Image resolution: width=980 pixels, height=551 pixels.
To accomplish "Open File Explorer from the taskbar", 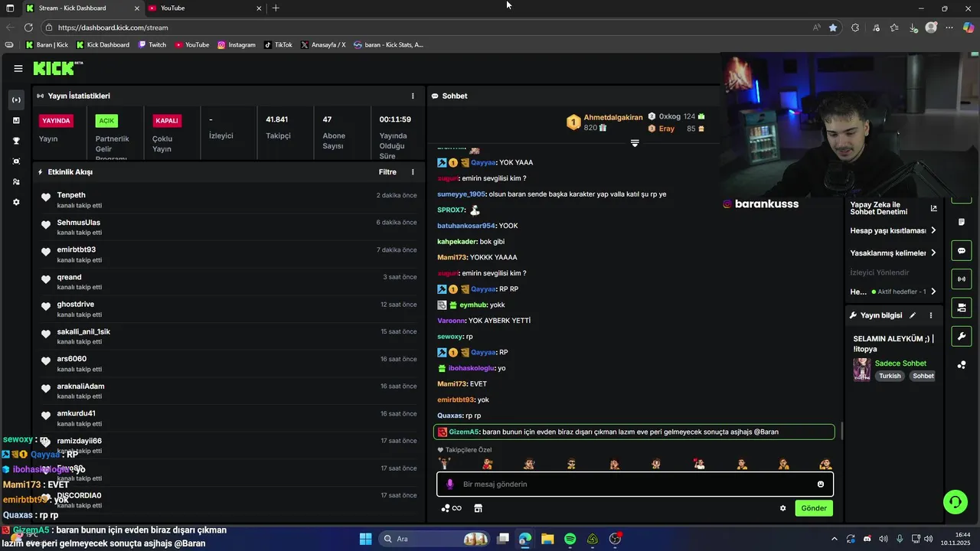I will (547, 539).
